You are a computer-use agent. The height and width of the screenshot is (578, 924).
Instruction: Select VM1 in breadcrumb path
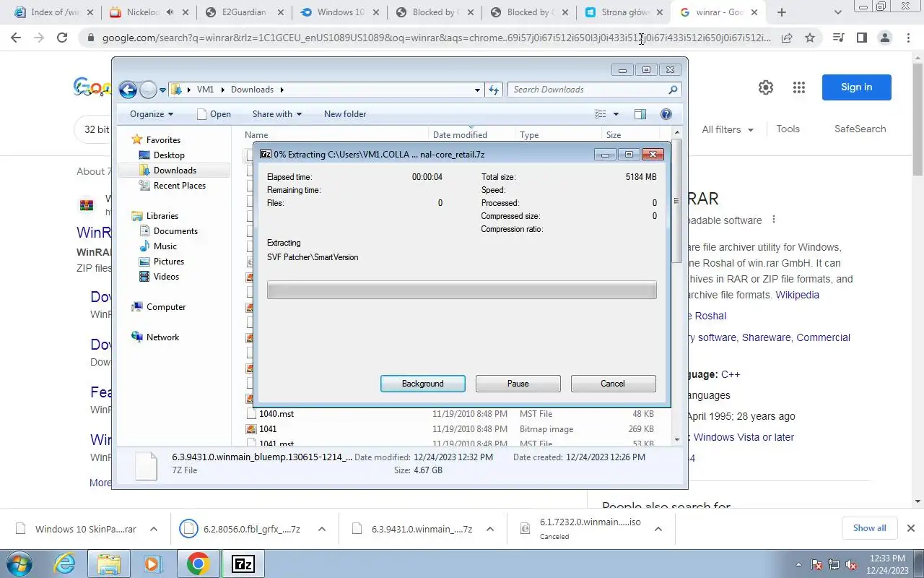tap(205, 90)
